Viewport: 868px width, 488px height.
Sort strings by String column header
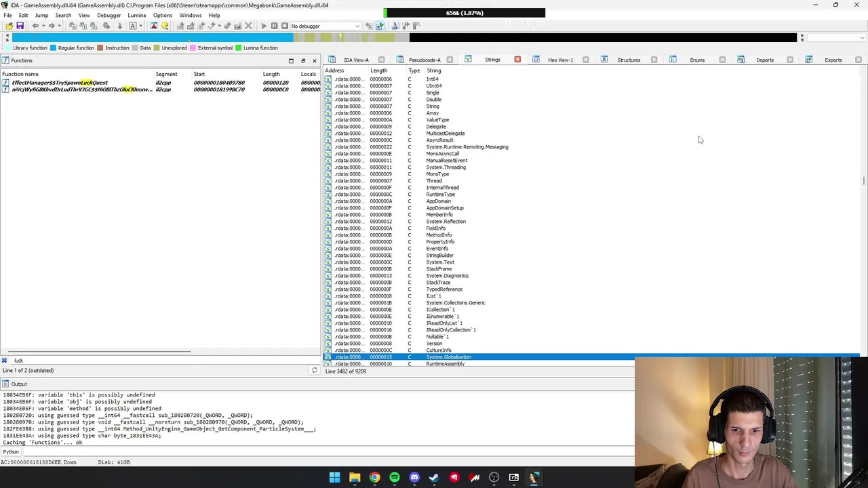[x=434, y=70]
